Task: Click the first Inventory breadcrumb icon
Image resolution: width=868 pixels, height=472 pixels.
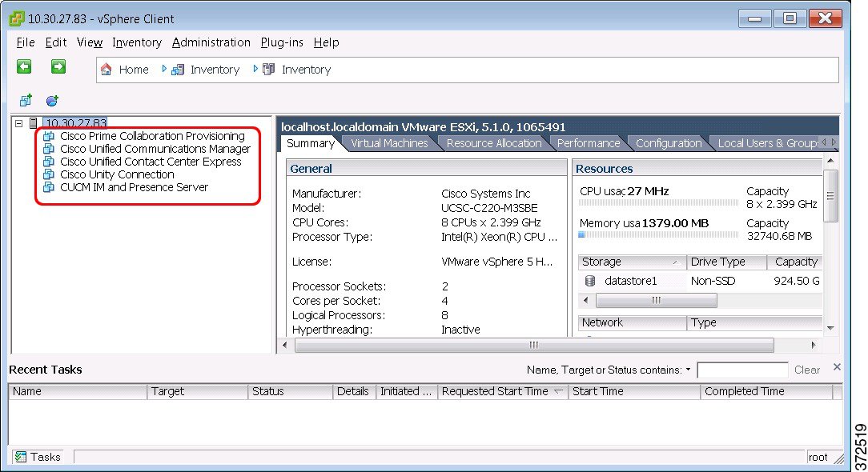Action: (x=178, y=70)
